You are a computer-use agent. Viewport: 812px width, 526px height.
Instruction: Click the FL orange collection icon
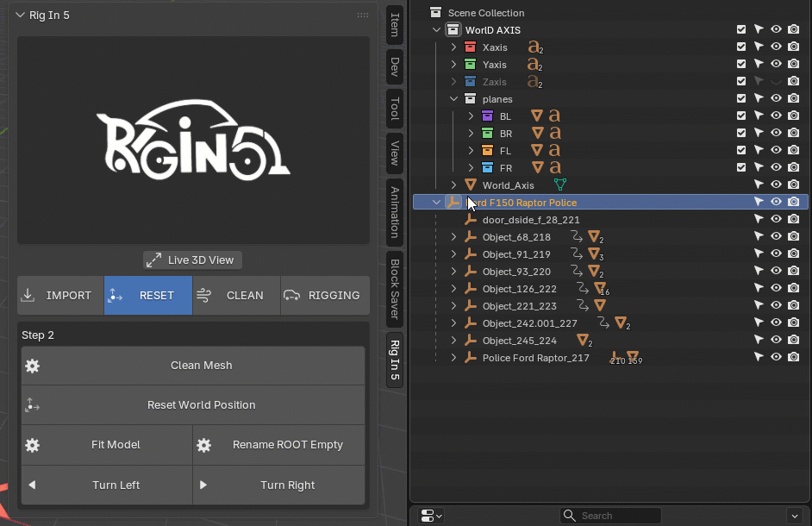click(x=487, y=150)
